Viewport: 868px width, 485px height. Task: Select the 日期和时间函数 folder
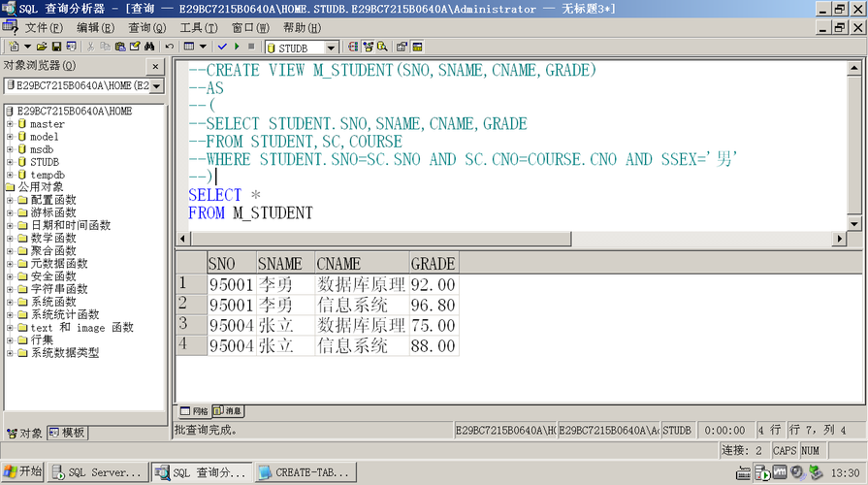pos(71,225)
